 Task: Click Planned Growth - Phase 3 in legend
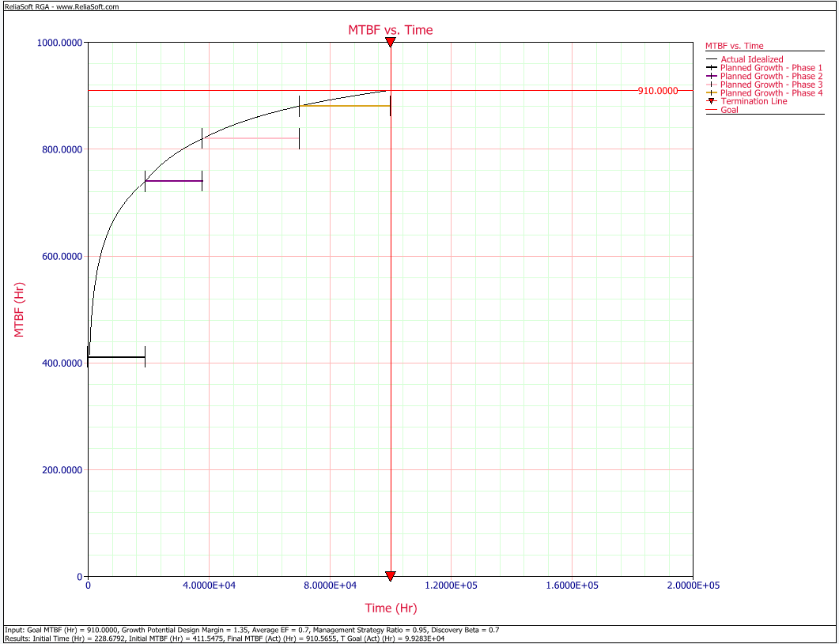771,85
